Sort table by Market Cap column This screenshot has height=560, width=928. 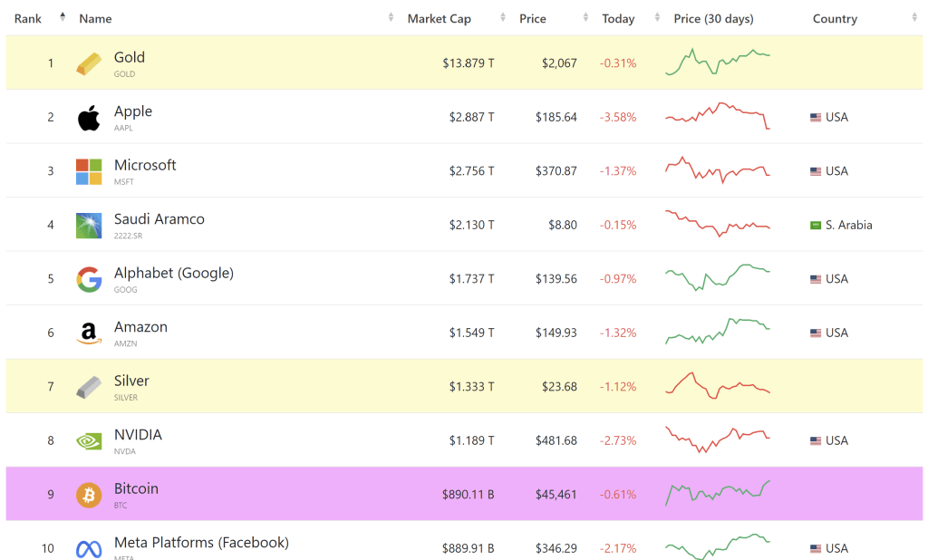click(439, 18)
